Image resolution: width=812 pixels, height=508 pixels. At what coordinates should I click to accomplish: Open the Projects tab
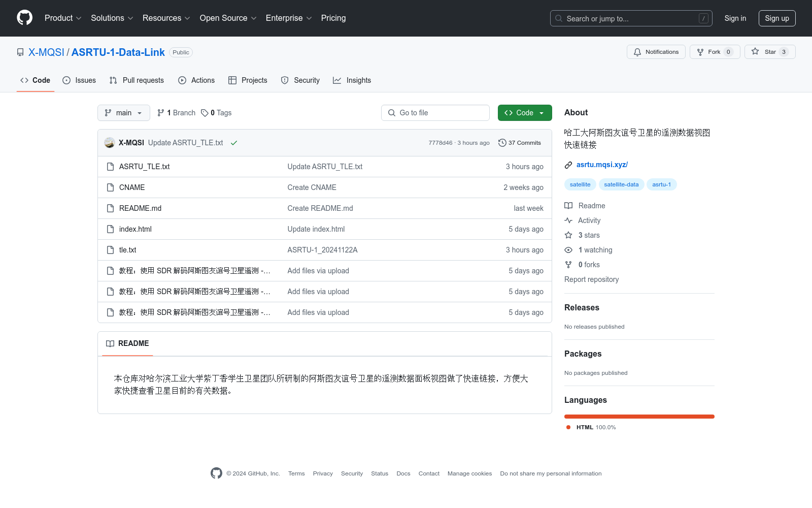(x=248, y=80)
